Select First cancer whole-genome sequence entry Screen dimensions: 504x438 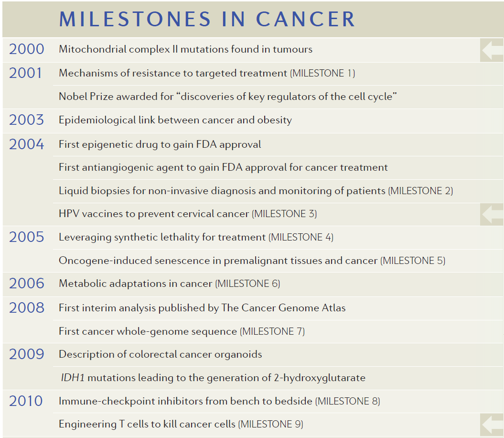coord(182,331)
